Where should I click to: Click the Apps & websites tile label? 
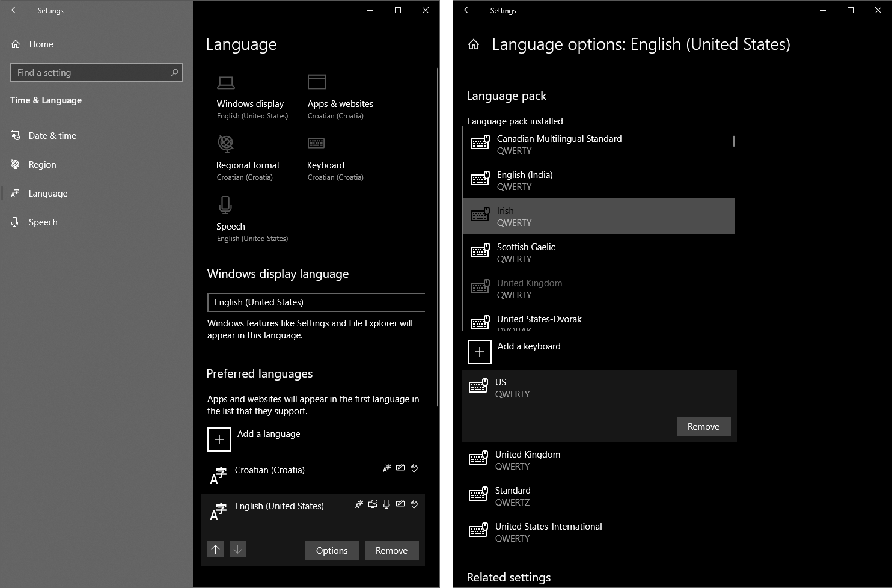pyautogui.click(x=340, y=104)
